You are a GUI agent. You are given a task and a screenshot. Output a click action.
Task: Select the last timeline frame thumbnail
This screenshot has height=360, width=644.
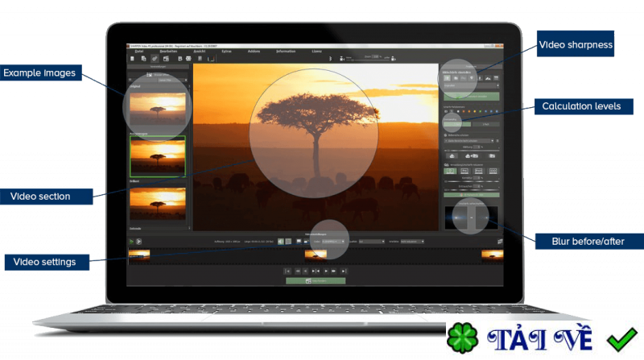(x=493, y=255)
